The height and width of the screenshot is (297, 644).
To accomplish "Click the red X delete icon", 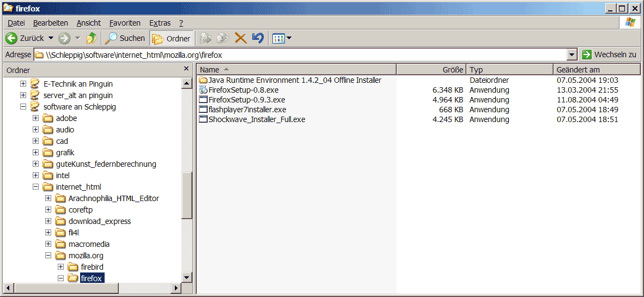I will click(x=240, y=38).
